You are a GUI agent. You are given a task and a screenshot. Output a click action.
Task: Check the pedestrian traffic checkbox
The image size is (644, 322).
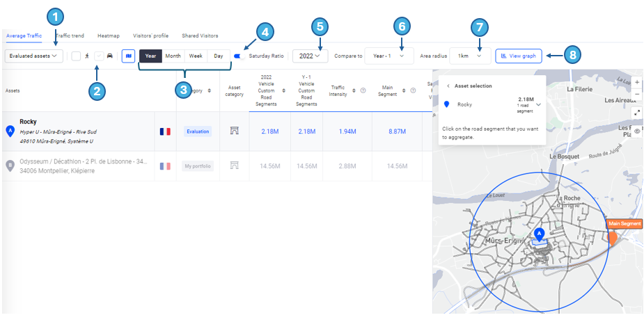point(76,56)
